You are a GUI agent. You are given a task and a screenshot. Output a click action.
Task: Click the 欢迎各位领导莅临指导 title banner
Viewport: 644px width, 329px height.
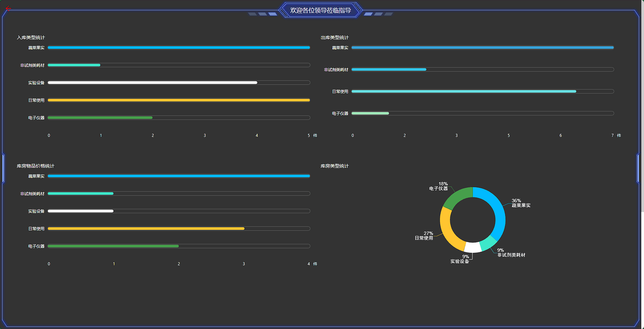coord(321,10)
